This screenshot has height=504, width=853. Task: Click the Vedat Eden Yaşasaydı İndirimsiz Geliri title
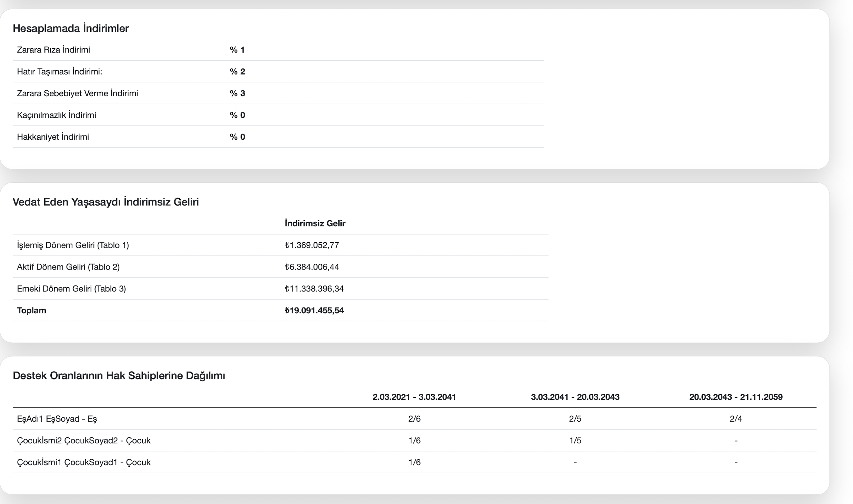pyautogui.click(x=106, y=202)
